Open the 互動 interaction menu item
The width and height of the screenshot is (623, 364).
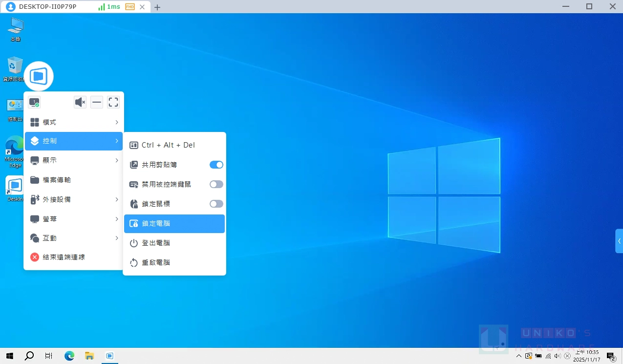(49, 238)
